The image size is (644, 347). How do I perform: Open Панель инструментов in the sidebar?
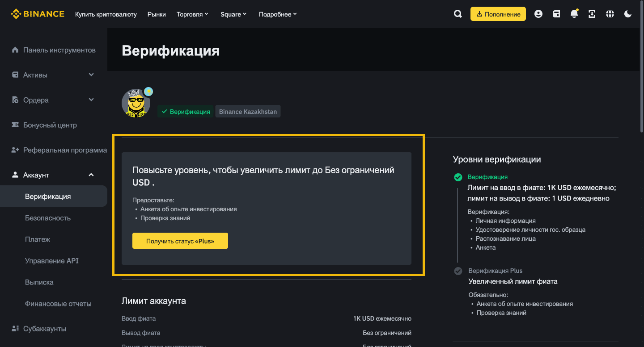tap(59, 50)
